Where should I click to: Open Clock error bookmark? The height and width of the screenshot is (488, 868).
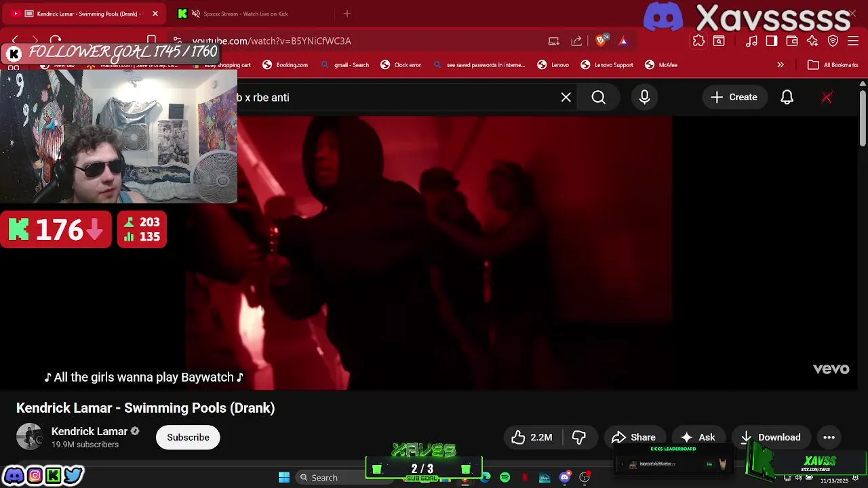(x=400, y=65)
